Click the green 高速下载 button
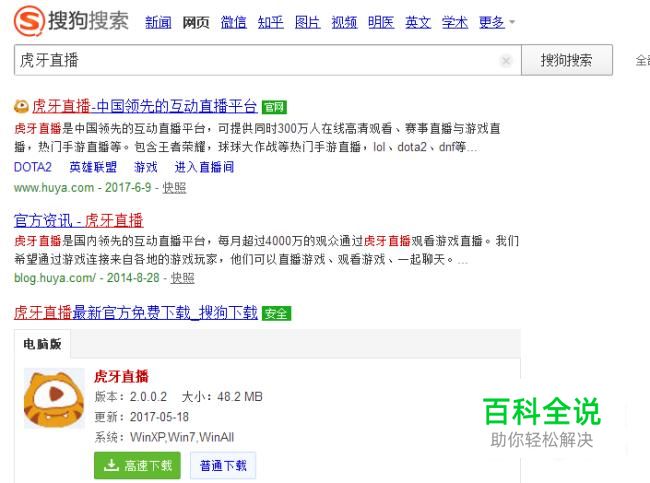The width and height of the screenshot is (650, 483). pyautogui.click(x=137, y=466)
